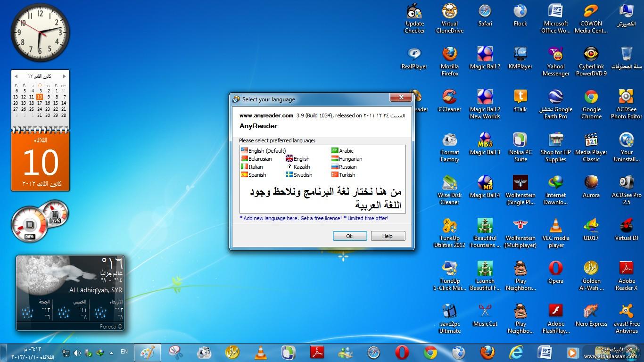This screenshot has width=644, height=362.
Task: Open Nero Express desktop icon
Action: click(591, 316)
